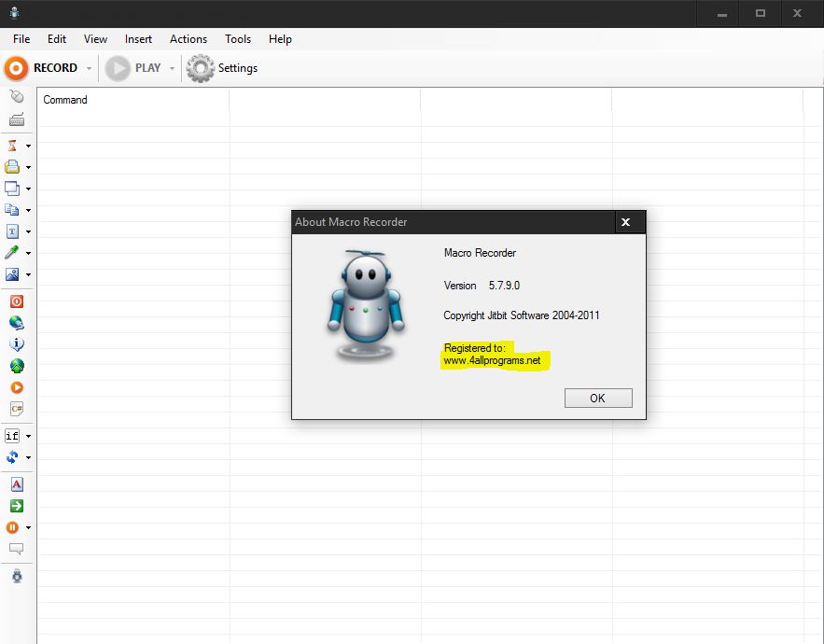Screen dimensions: 824x644
Task: Click the orange play macro icon
Action: click(17, 387)
